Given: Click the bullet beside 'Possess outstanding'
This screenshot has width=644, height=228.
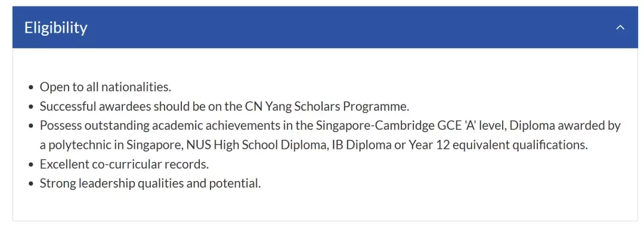Looking at the screenshot, I should pyautogui.click(x=32, y=126).
